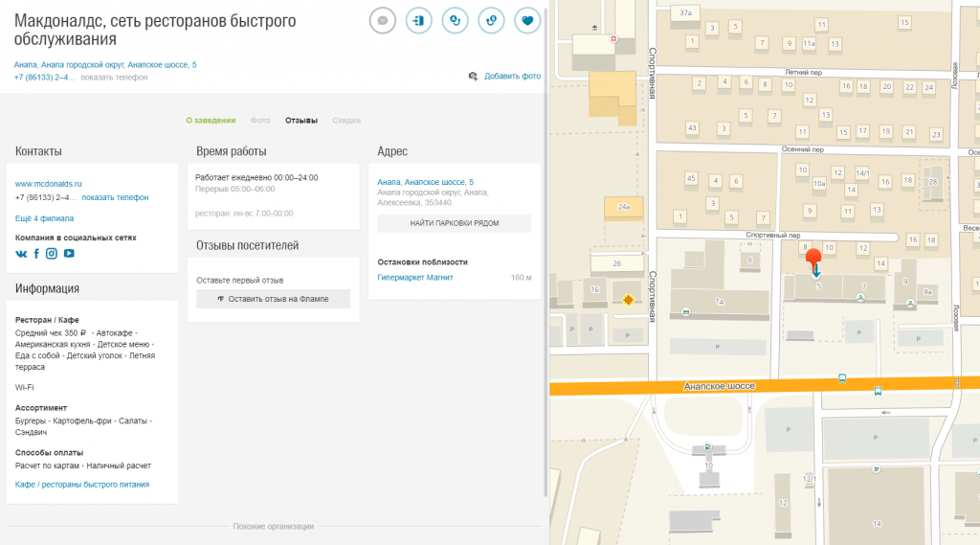980x545 pixels.
Task: Click the building entrance icon
Action: 419,21
